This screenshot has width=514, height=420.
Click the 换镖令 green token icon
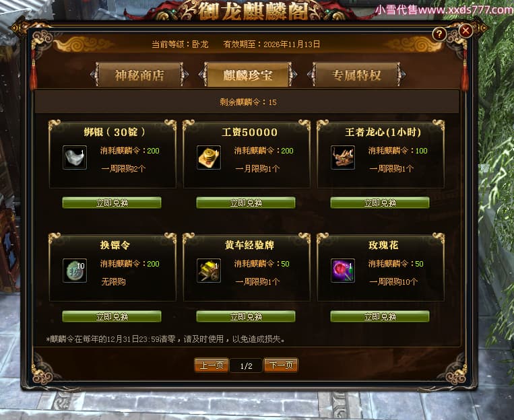click(75, 271)
